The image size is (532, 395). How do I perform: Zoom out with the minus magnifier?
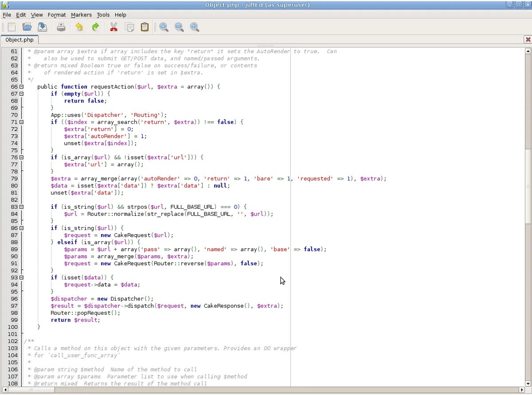[179, 27]
